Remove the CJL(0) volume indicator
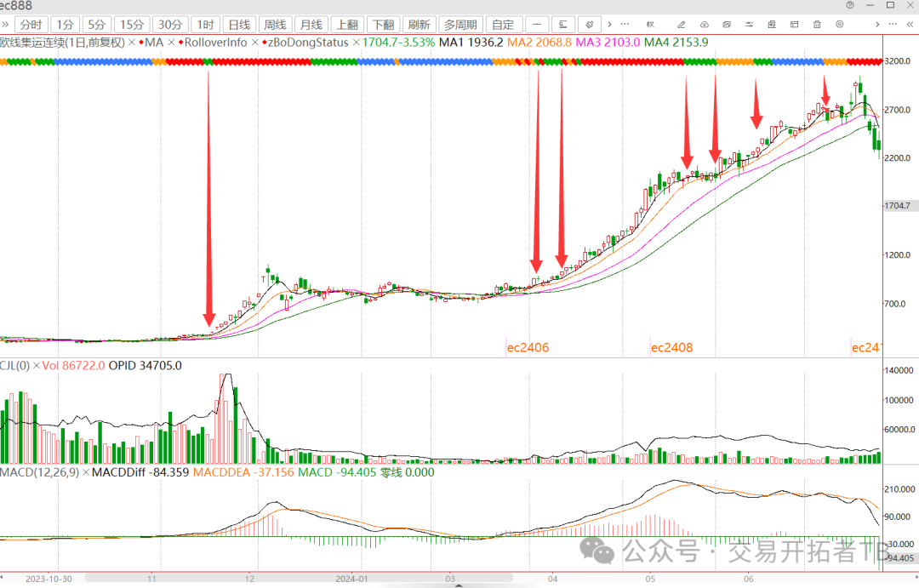This screenshot has height=588, width=919. [x=37, y=366]
